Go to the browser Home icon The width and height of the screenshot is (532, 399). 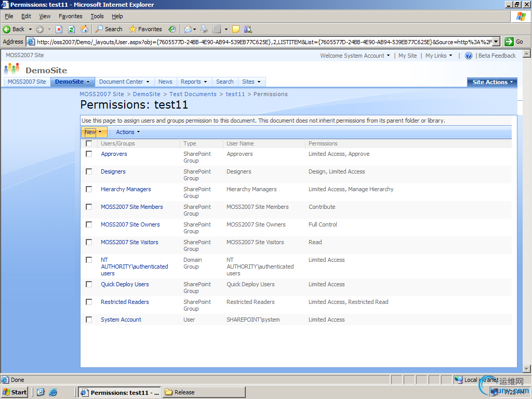[x=84, y=29]
